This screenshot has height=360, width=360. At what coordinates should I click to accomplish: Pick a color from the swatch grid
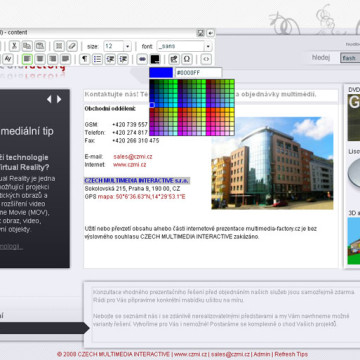pyautogui.click(x=192, y=107)
